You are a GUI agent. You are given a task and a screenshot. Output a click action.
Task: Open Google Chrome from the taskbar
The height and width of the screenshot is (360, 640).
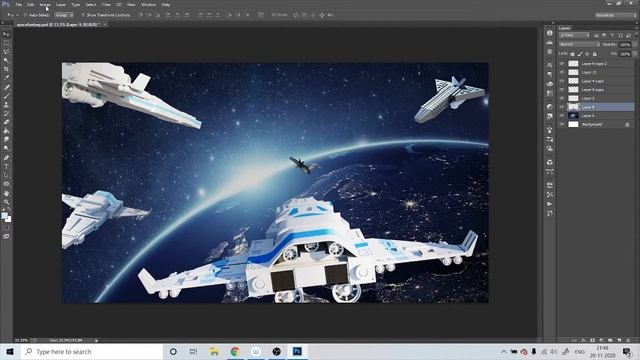(x=235, y=351)
